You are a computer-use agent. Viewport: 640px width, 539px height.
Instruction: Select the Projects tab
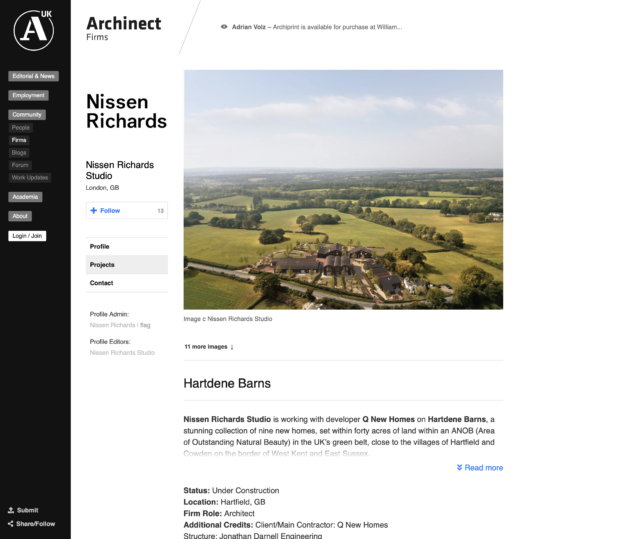(102, 265)
